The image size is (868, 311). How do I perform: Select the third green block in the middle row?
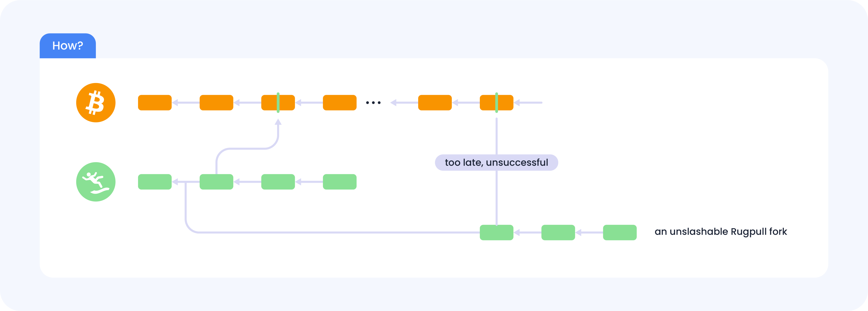tap(278, 182)
